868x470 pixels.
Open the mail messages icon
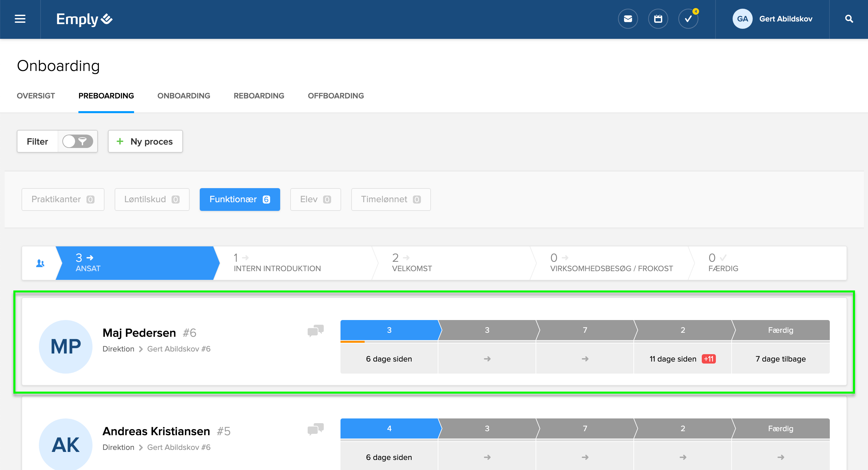[628, 19]
